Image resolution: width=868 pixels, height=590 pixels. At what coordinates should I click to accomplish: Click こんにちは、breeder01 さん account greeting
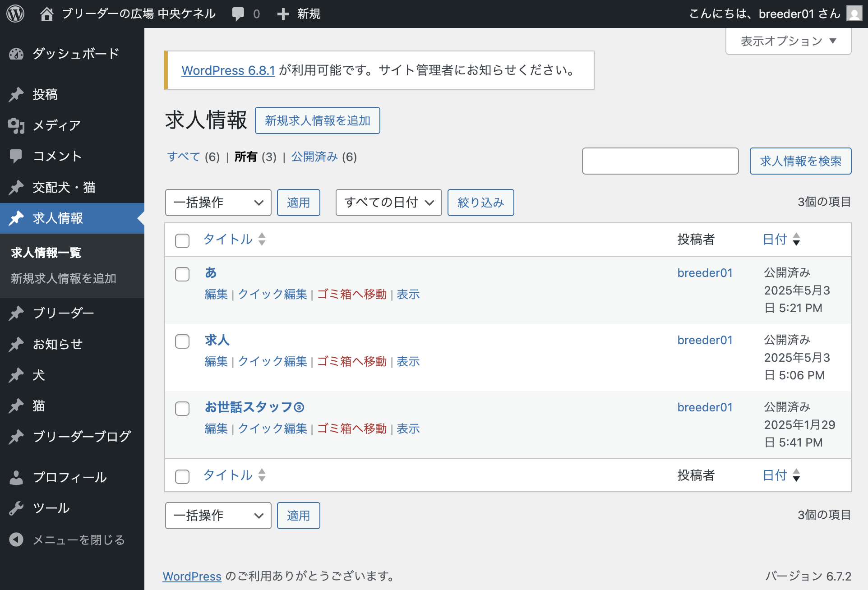click(765, 14)
